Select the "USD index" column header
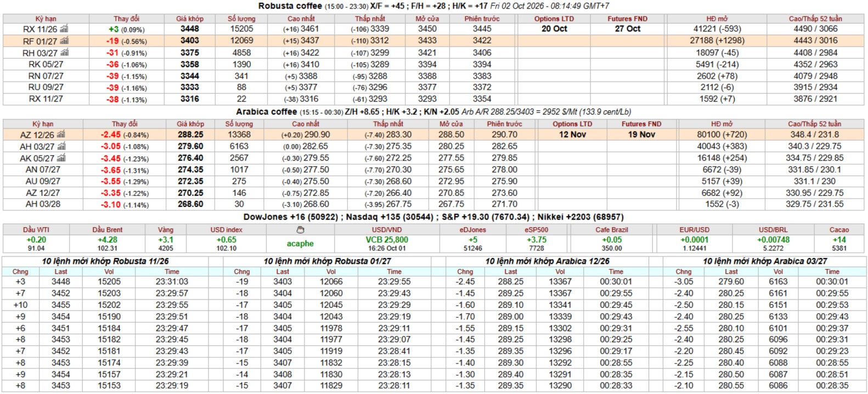Image resolution: width=868 pixels, height=394 pixels. (x=227, y=230)
